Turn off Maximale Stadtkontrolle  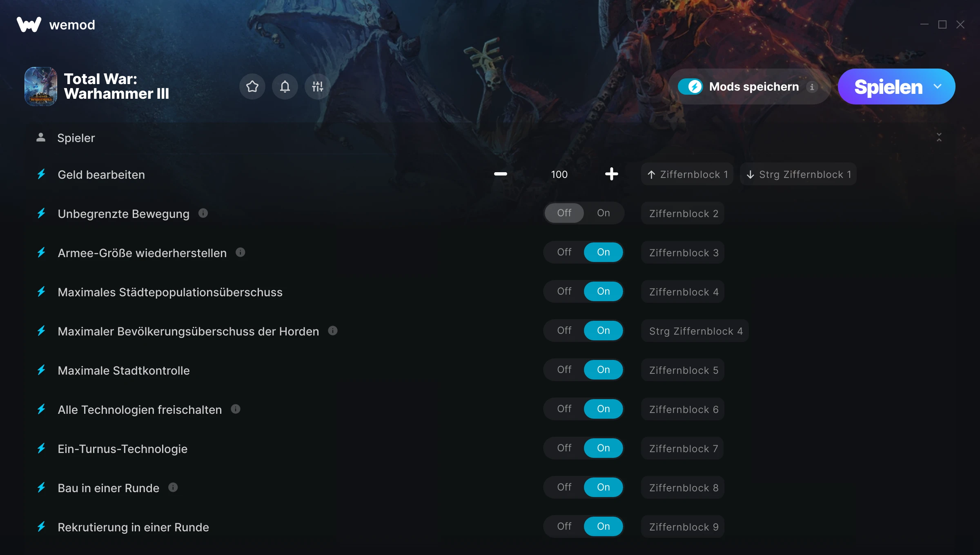point(564,370)
